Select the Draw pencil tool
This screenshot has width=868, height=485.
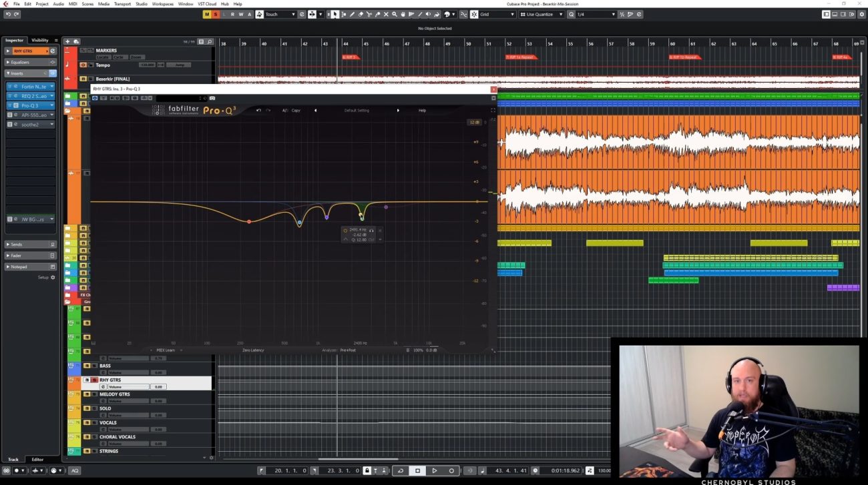tap(352, 14)
